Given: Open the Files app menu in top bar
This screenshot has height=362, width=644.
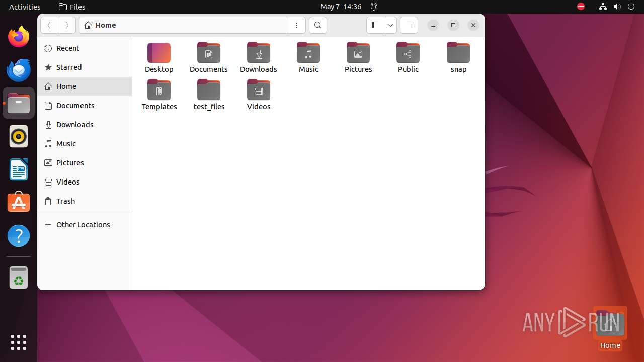Looking at the screenshot, I should pyautogui.click(x=72, y=7).
